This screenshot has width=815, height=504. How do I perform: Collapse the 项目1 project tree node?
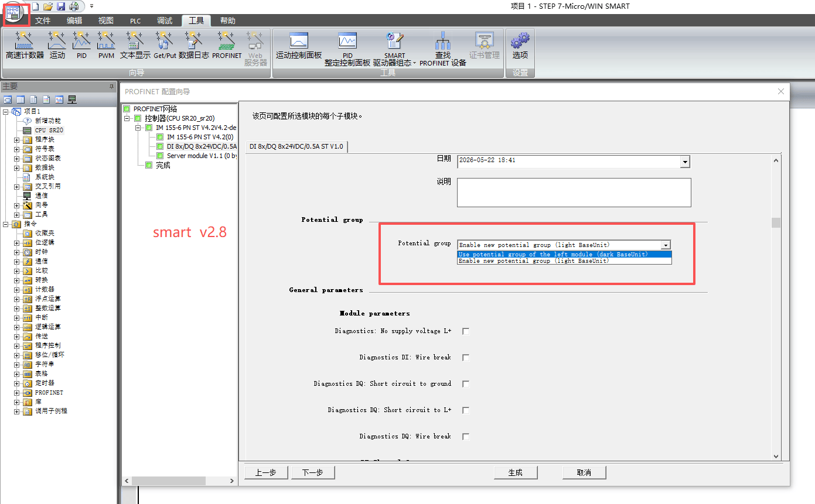click(6, 111)
